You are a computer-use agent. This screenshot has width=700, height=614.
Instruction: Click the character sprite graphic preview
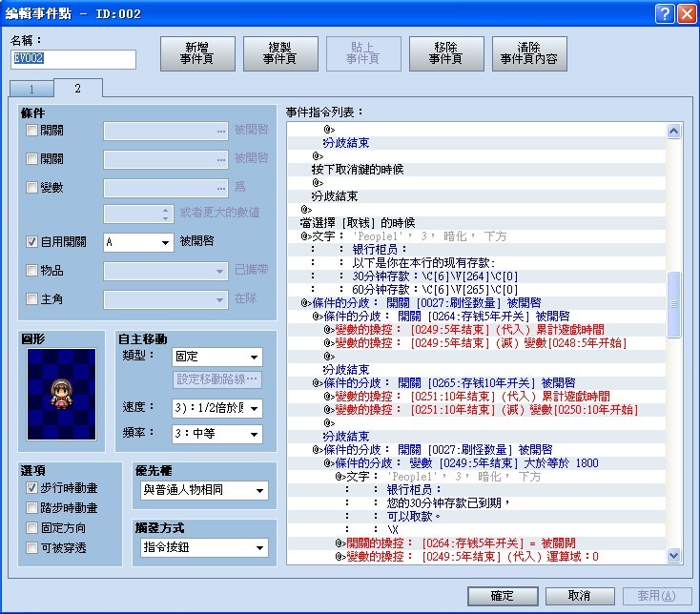click(61, 394)
